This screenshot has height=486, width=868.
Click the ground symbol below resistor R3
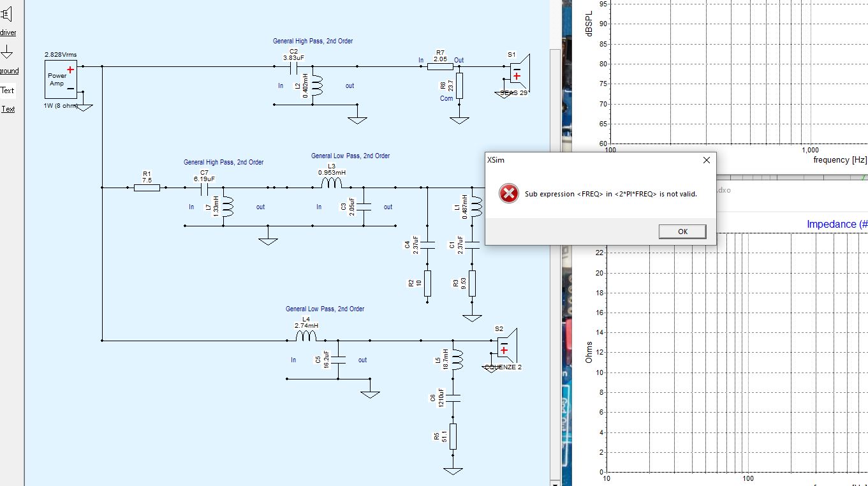472,318
